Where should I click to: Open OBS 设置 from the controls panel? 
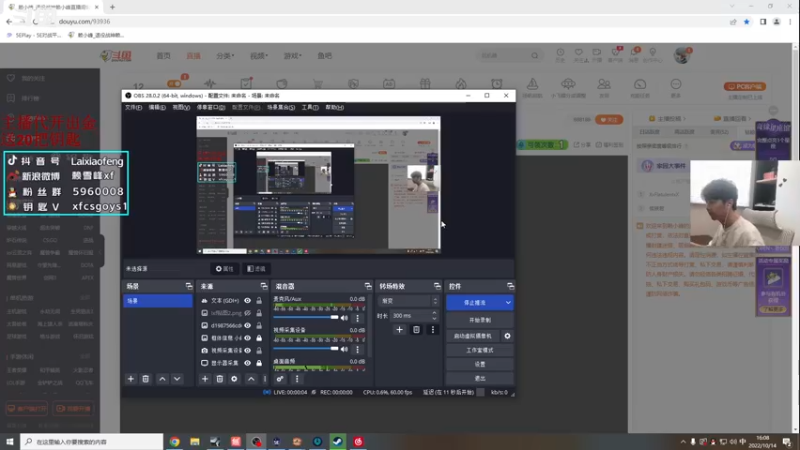tap(480, 364)
